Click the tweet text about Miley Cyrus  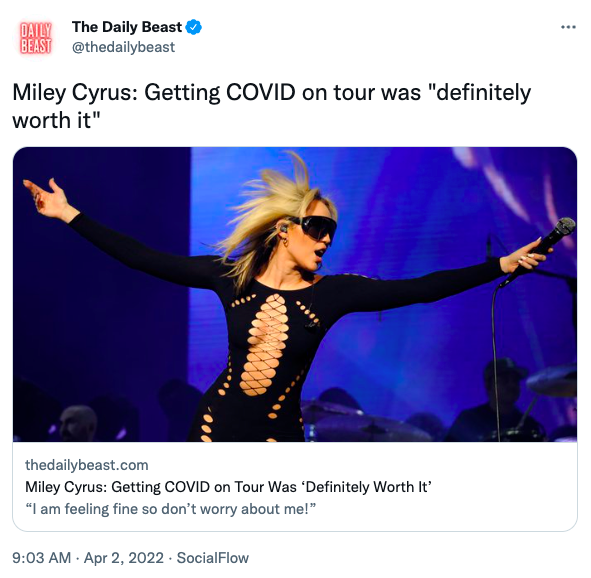click(x=271, y=106)
